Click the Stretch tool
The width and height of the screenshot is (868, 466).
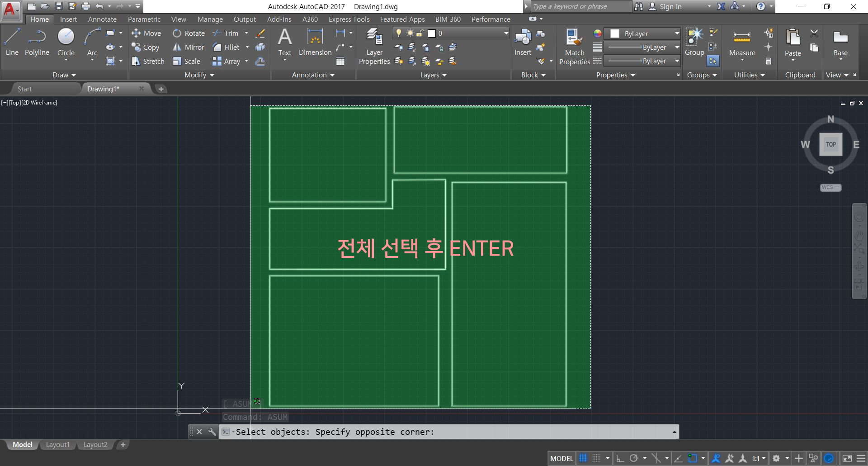148,61
